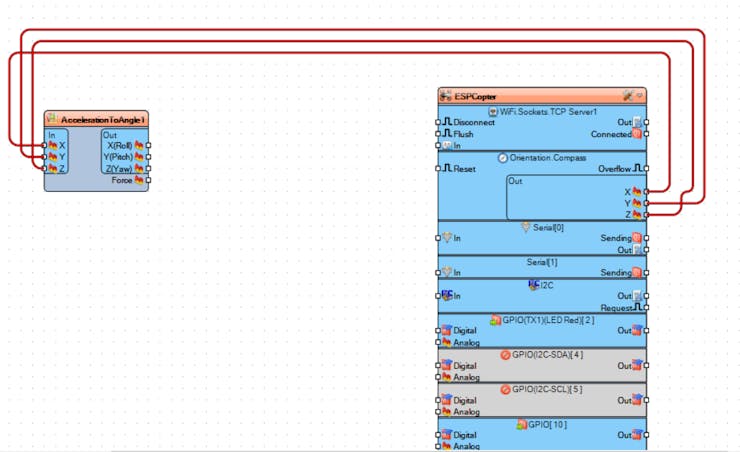Select the AccelerationToAngle1 component title

[x=102, y=120]
